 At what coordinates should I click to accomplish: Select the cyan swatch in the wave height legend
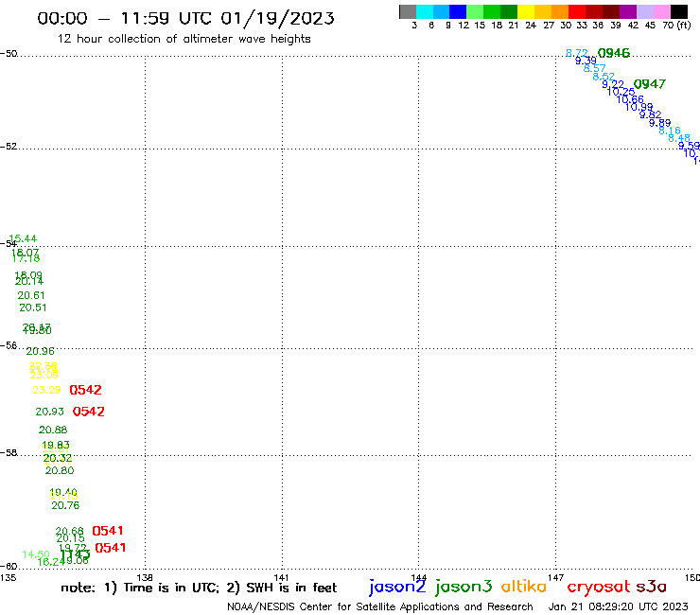pos(424,11)
